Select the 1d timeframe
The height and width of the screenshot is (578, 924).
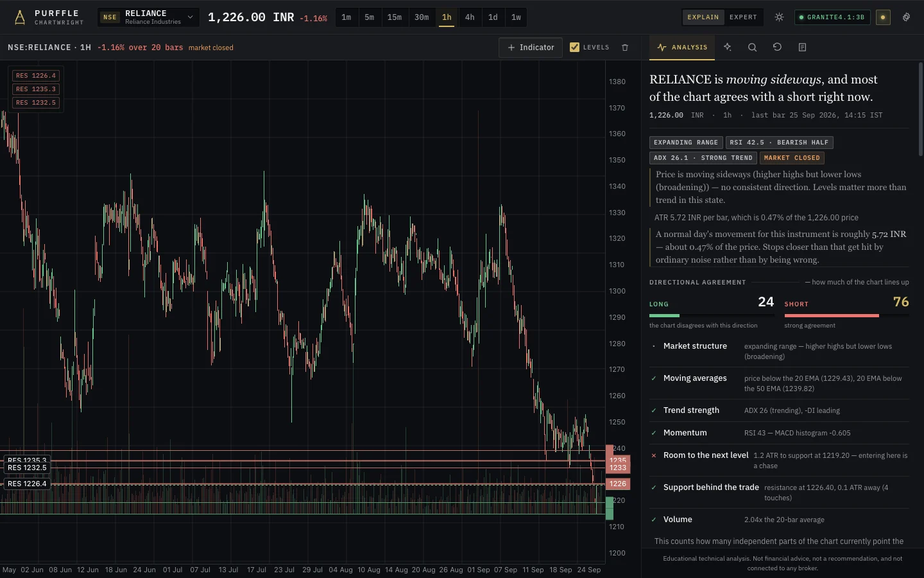(x=493, y=17)
